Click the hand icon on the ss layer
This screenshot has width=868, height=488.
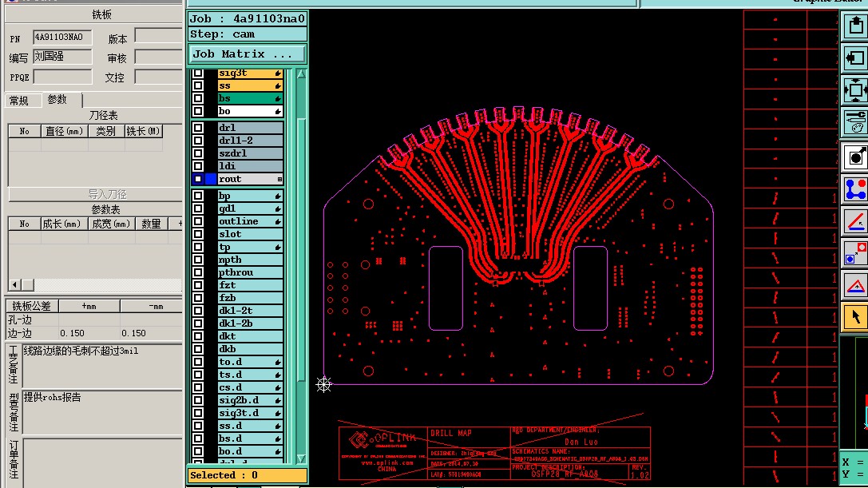(278, 85)
